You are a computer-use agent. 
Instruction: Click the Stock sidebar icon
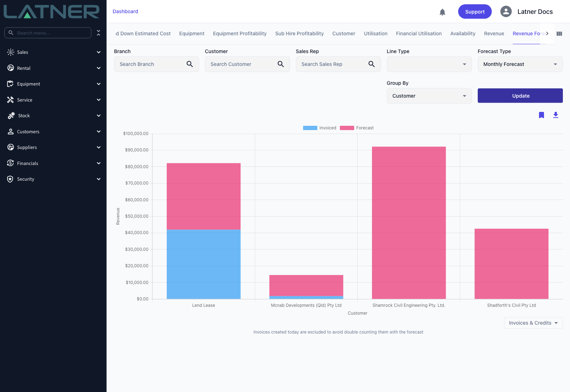(x=11, y=115)
